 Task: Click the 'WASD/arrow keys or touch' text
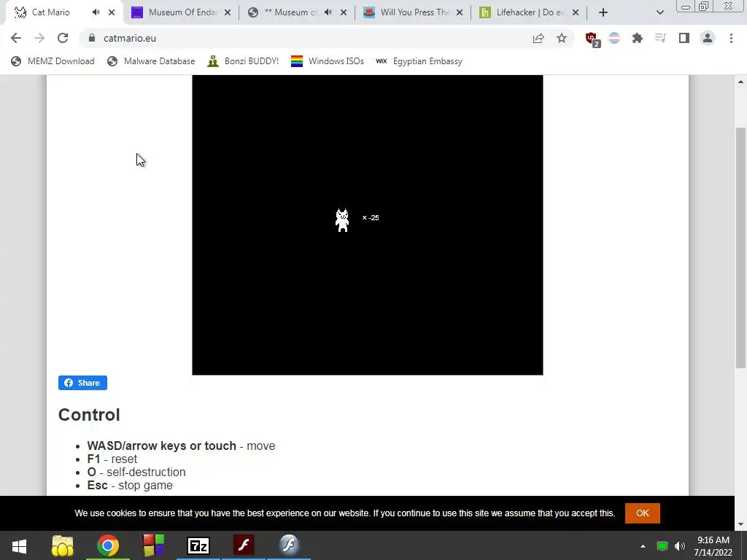click(x=161, y=446)
